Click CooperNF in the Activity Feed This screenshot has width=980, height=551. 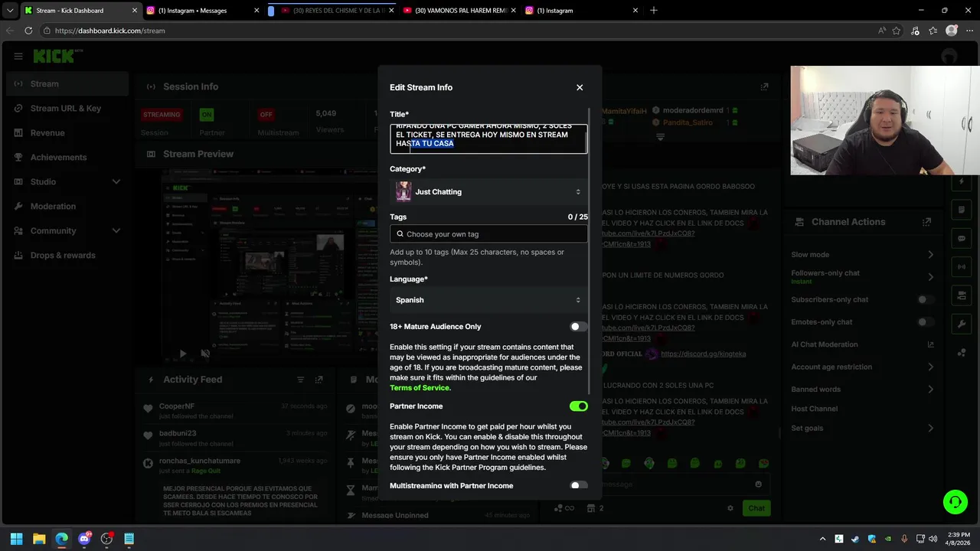click(x=177, y=406)
